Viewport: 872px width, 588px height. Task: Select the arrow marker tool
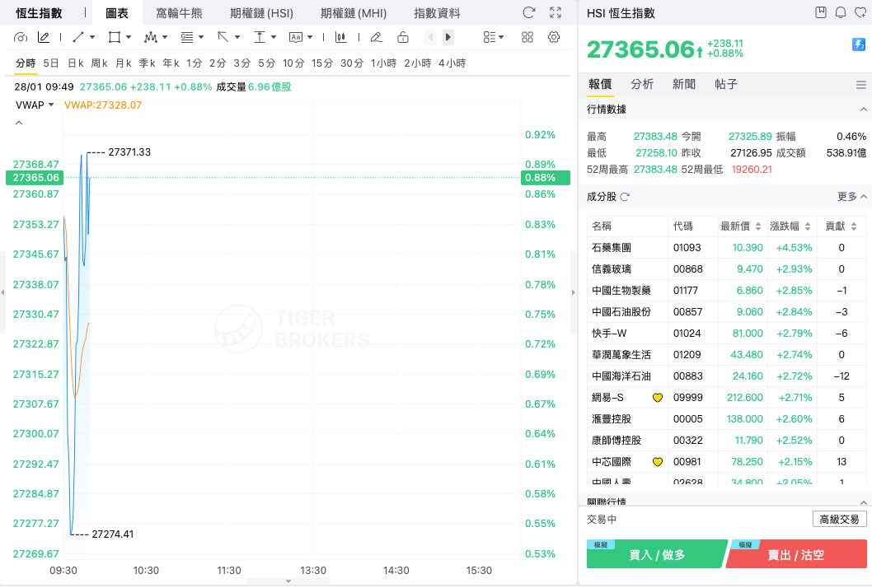coord(223,37)
